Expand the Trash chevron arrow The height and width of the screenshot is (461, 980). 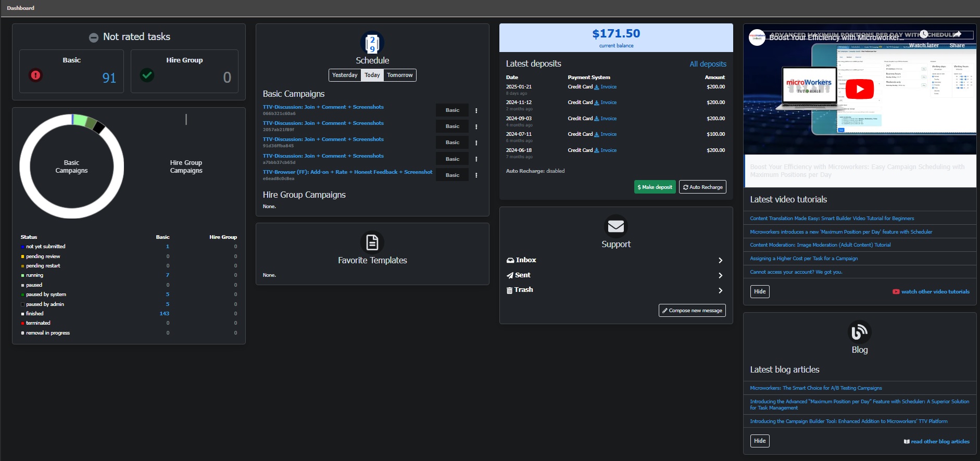(721, 290)
